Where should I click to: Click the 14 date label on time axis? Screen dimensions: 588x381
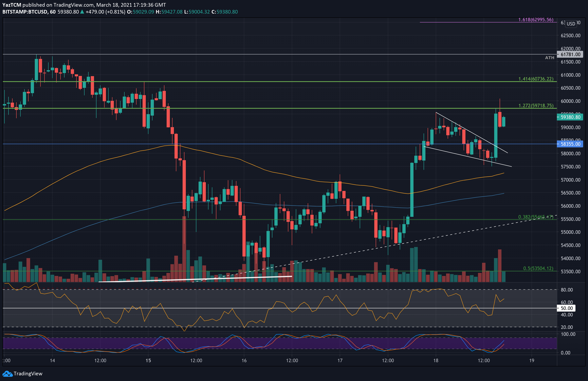tap(52, 361)
